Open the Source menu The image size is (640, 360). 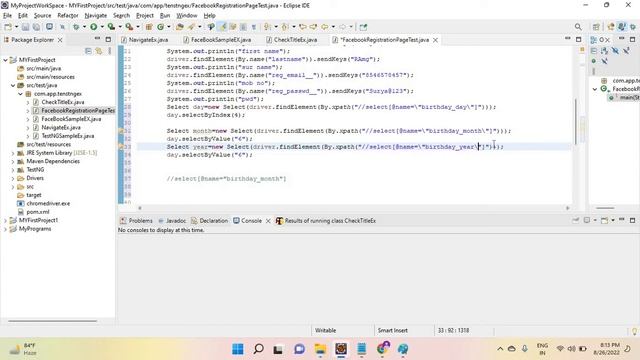42,16
